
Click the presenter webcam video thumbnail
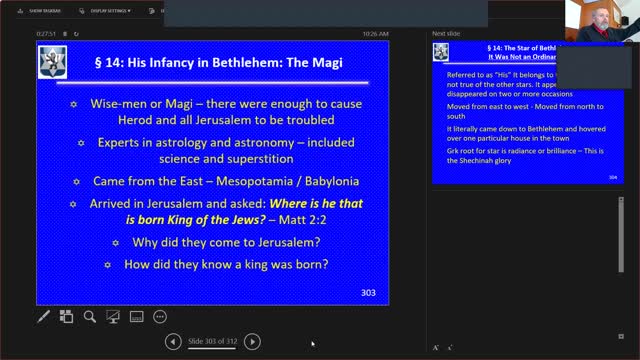602,20
